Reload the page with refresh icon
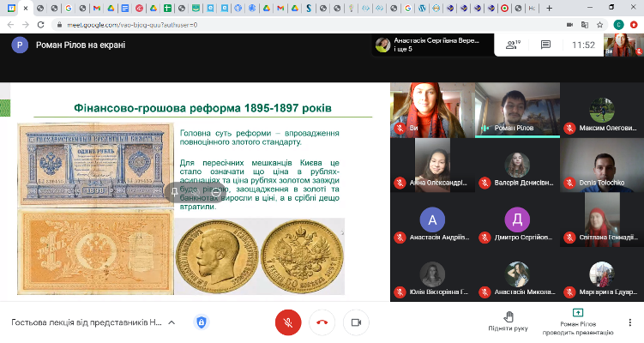Image resolution: width=644 pixels, height=343 pixels. point(42,25)
